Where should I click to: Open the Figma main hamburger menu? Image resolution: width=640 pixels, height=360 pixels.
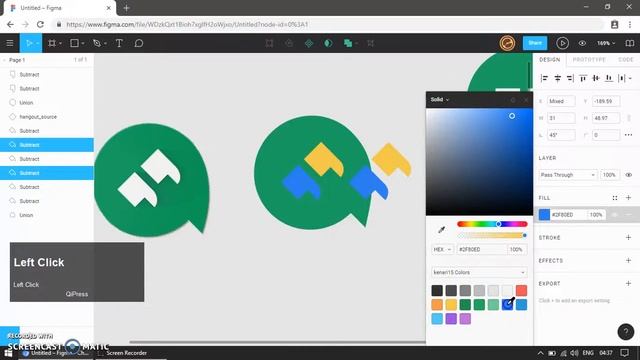[x=10, y=43]
